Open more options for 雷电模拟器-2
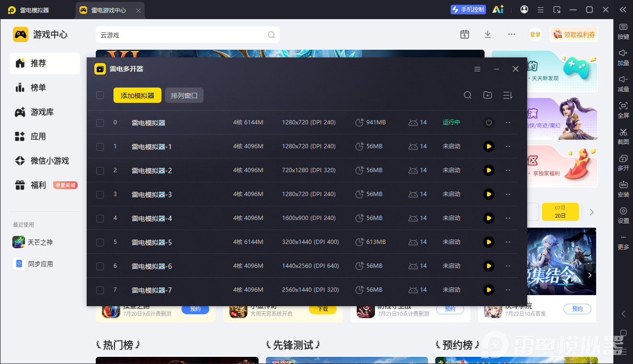 click(508, 170)
